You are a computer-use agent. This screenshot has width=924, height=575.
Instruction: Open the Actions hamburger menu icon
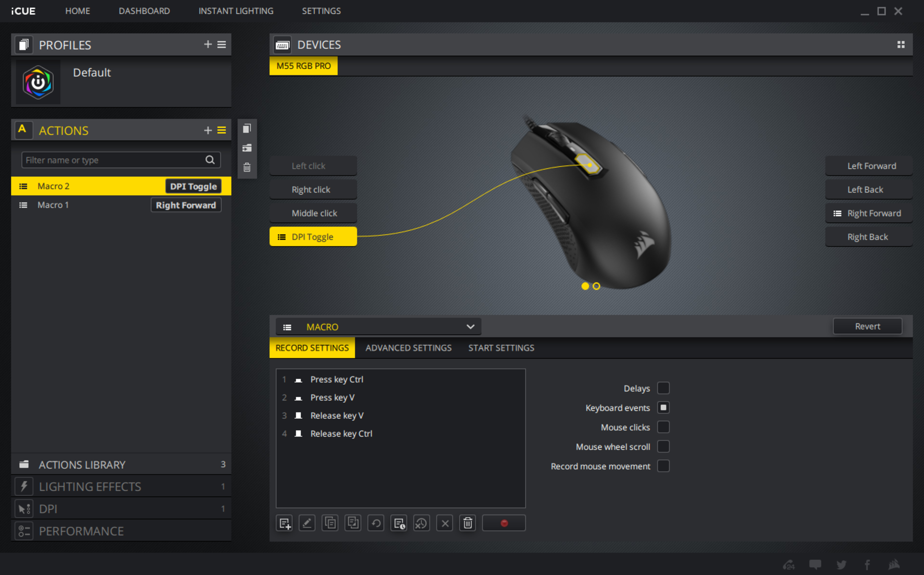click(222, 131)
